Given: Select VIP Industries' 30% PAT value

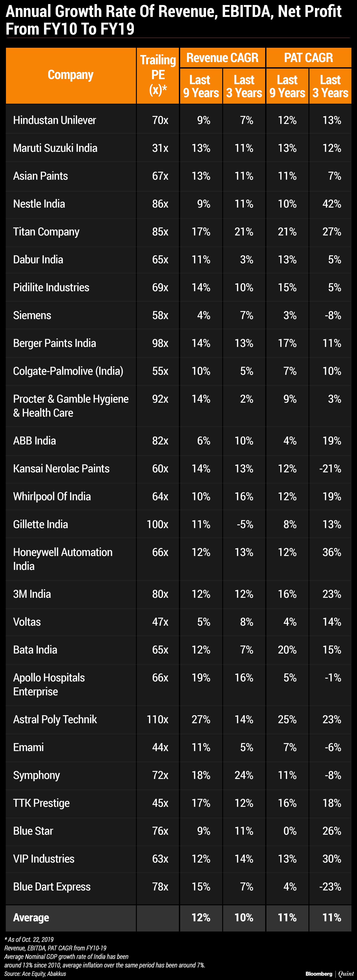Looking at the screenshot, I should coord(332,859).
